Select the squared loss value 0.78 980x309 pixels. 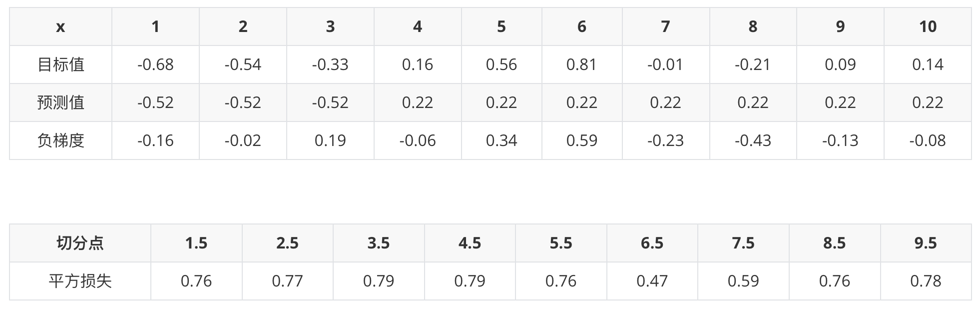[926, 281]
